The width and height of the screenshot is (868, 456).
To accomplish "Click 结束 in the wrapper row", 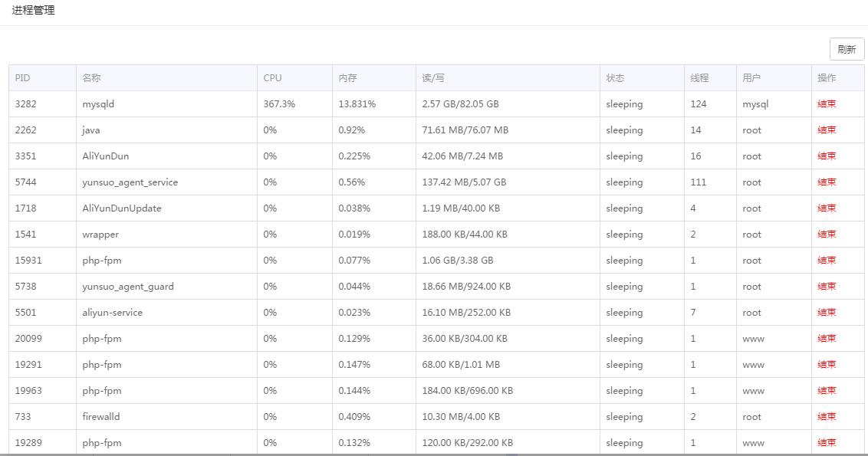I will (827, 235).
